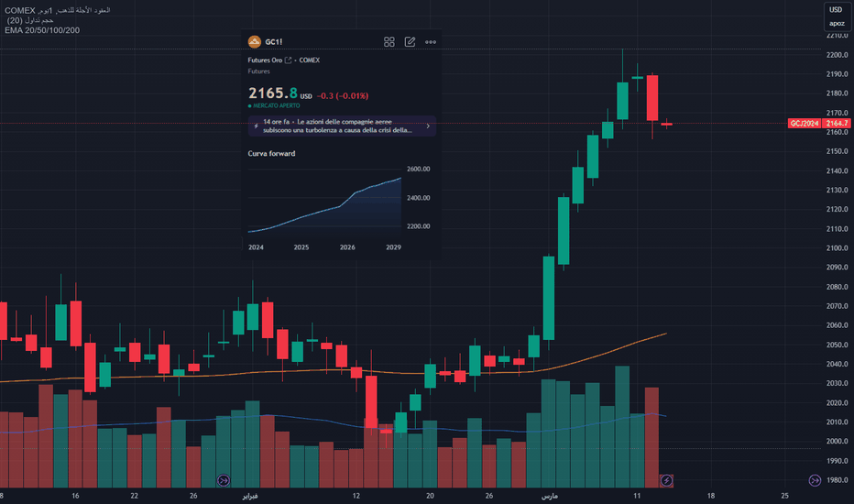Click the GC1! ticker text in popup

(x=273, y=42)
